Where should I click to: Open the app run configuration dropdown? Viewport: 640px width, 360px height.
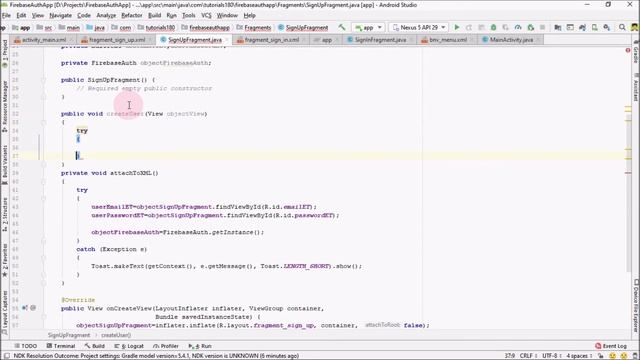(x=368, y=27)
